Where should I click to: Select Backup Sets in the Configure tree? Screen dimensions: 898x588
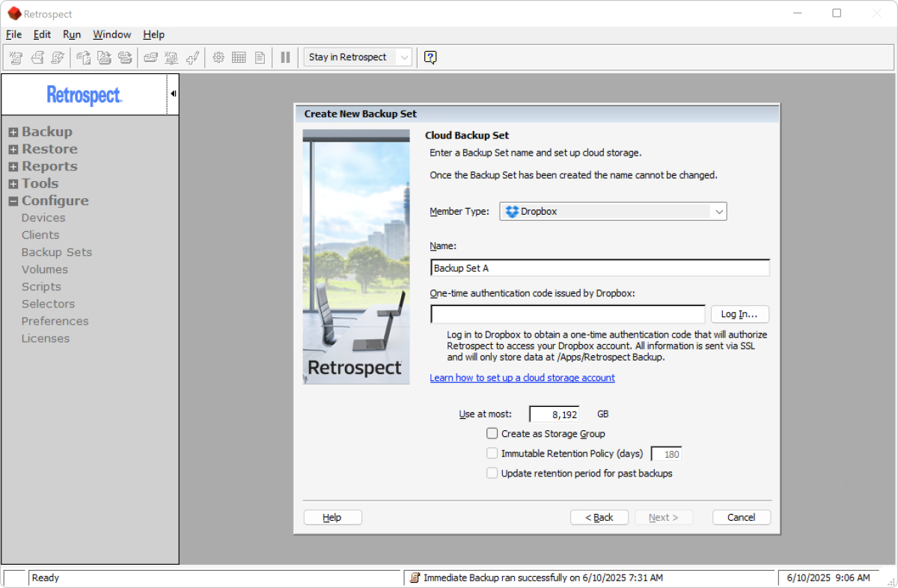[x=57, y=252]
